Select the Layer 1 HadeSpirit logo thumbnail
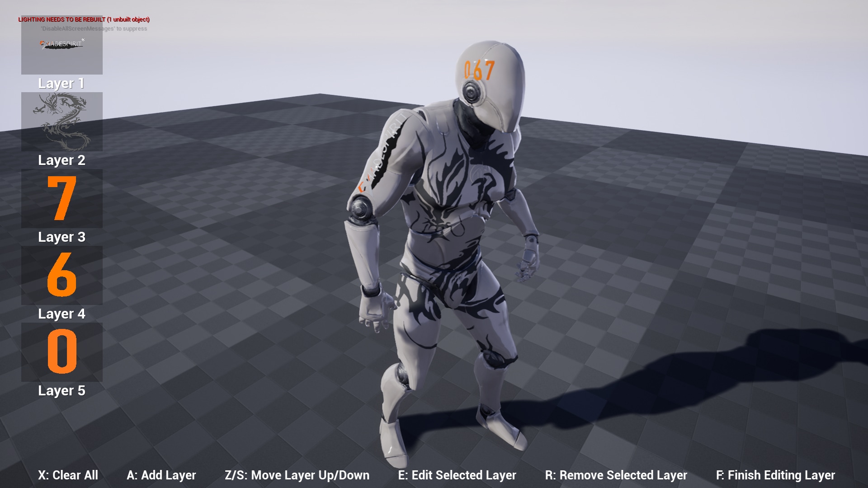This screenshot has width=868, height=488. [62, 45]
